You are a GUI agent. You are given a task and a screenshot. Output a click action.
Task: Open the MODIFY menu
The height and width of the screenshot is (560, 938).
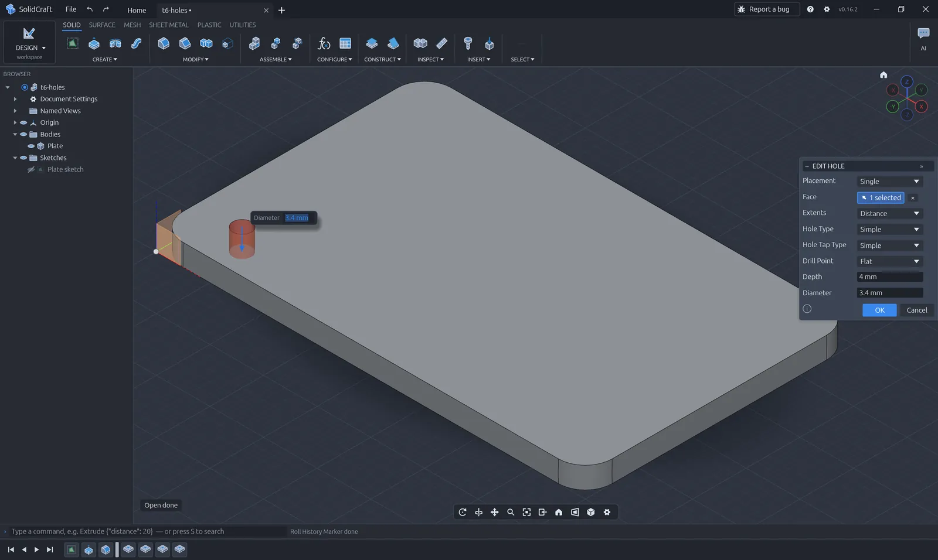pos(195,60)
